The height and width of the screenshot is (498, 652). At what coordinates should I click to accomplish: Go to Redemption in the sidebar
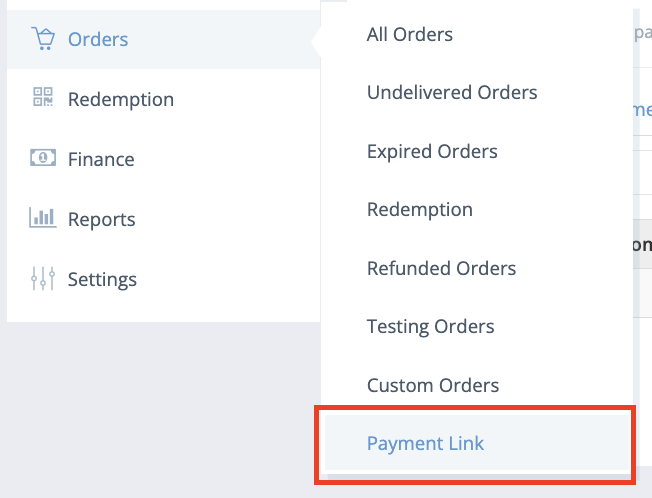pyautogui.click(x=121, y=99)
